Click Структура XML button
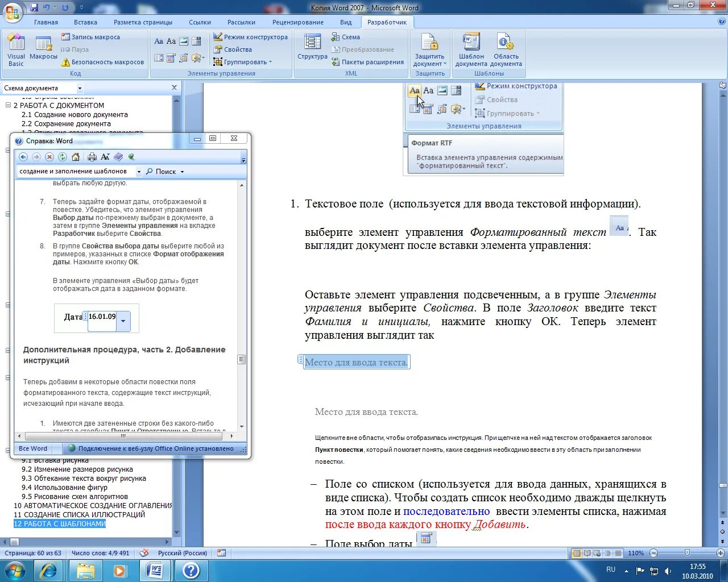This screenshot has width=728, height=582. tap(312, 47)
